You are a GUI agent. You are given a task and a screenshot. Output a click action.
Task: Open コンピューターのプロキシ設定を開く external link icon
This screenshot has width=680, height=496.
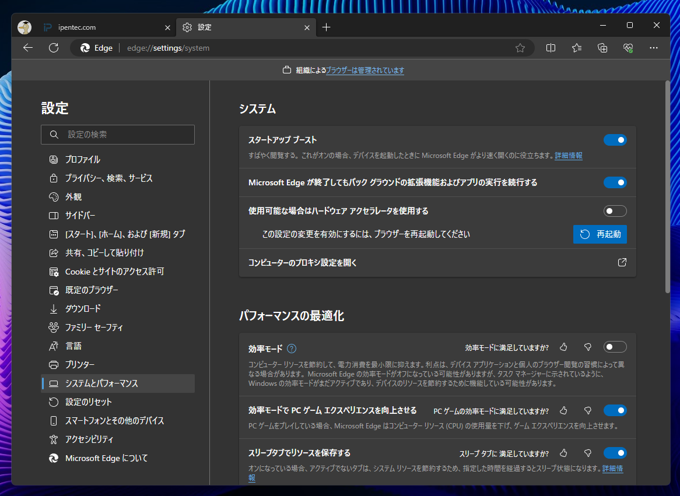click(622, 262)
